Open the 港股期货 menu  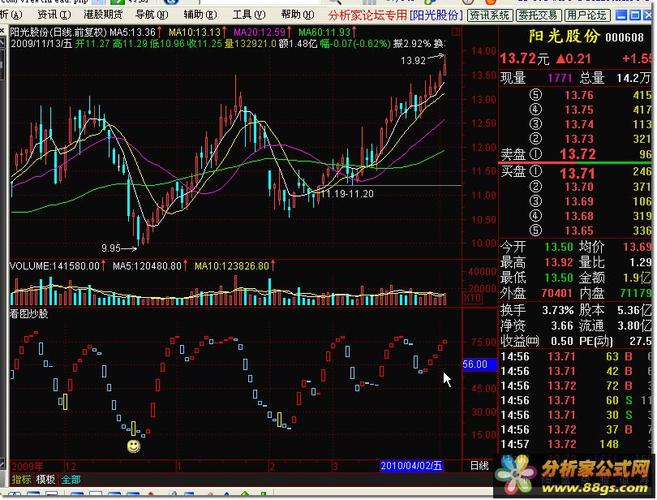pos(103,15)
